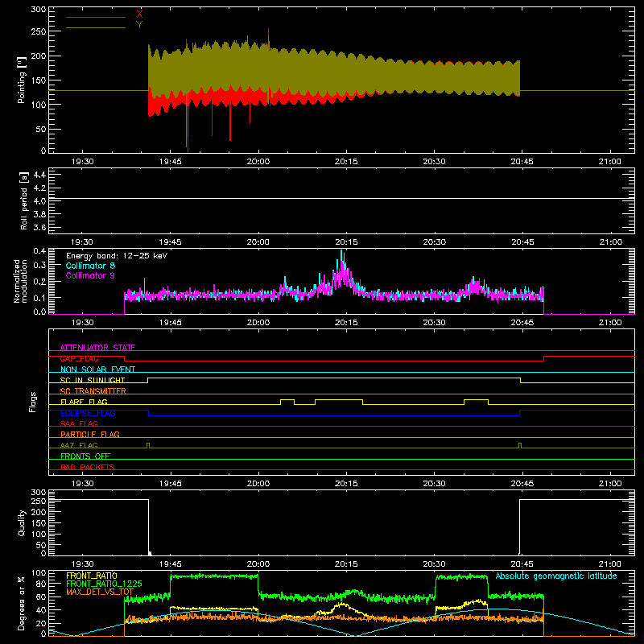644x644 pixels.
Task: Click the 4.0 value on Roll period axis
Action: click(39, 200)
